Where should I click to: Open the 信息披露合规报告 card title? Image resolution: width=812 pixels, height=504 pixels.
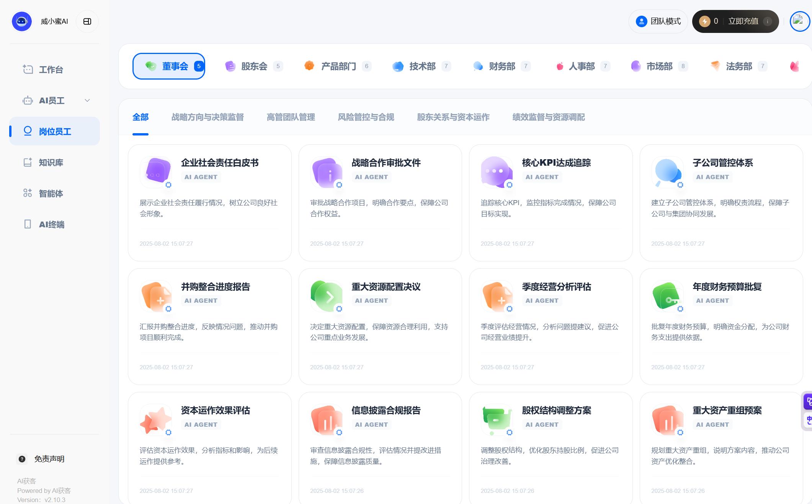pyautogui.click(x=386, y=410)
